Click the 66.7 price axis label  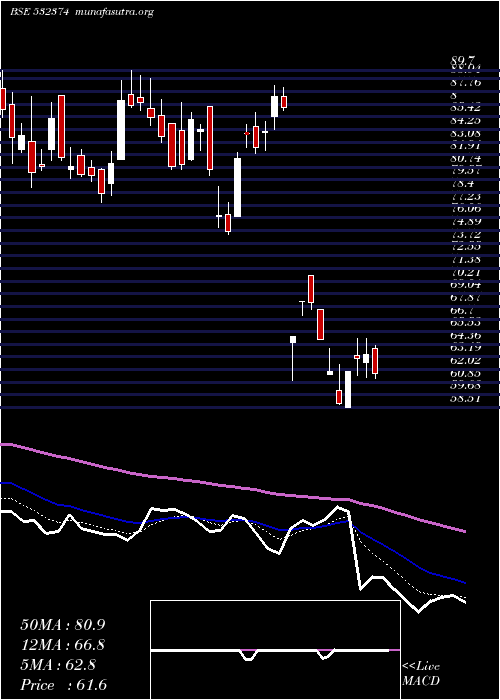[x=462, y=310]
